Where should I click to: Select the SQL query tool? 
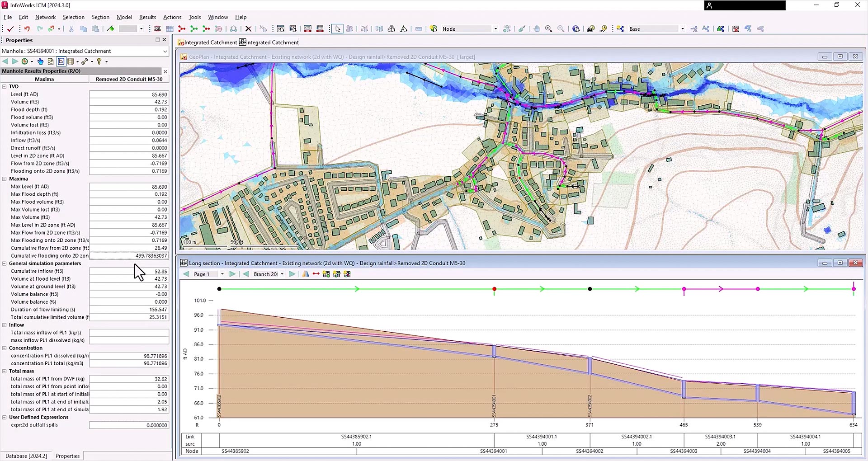[x=157, y=28]
